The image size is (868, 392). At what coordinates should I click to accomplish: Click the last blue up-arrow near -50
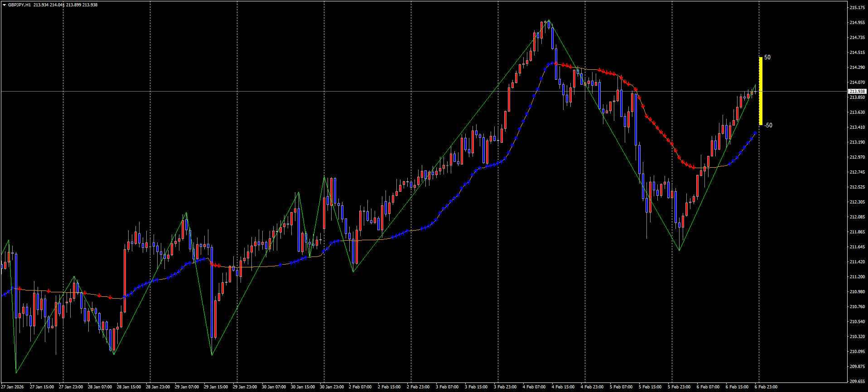(755, 133)
